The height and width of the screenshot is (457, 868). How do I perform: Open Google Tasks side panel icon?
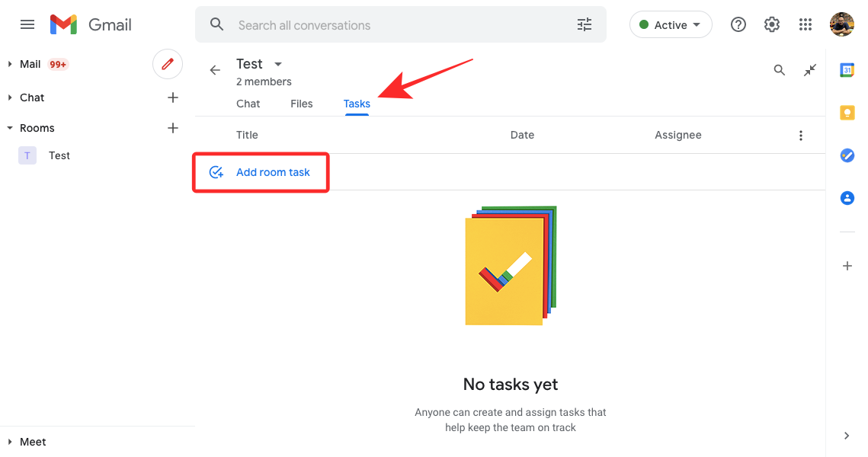click(x=847, y=155)
